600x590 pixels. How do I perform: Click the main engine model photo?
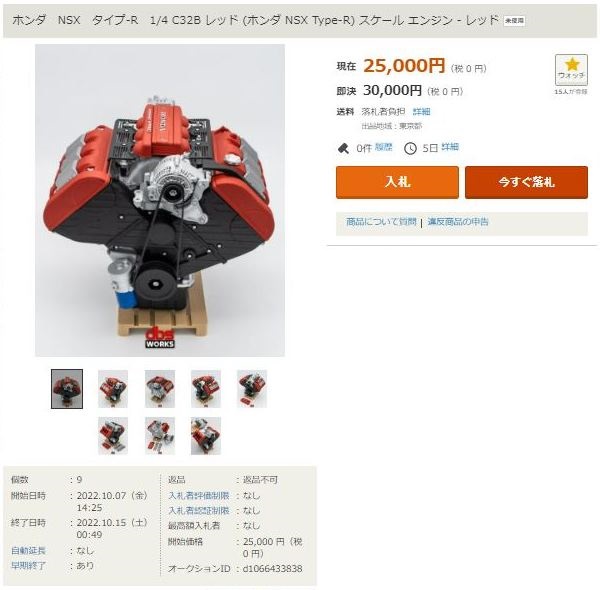click(160, 200)
